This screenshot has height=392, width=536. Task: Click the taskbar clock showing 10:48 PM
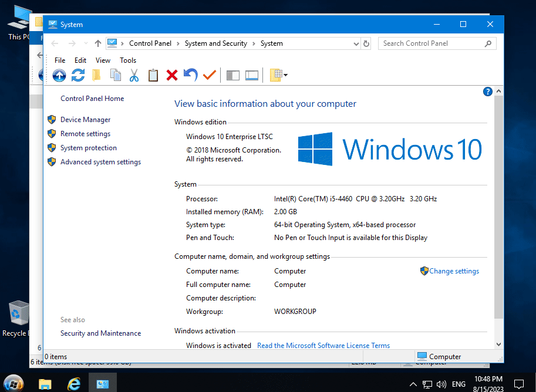coord(488,384)
